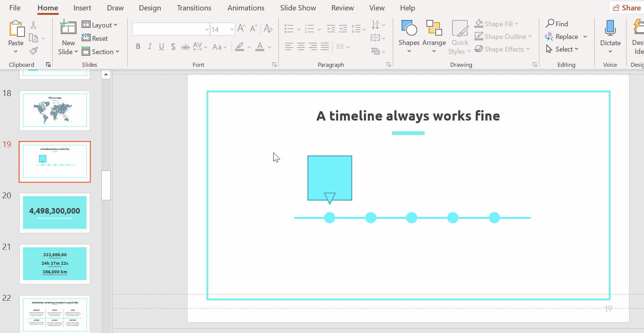Toggle Italic formatting
Screen dimensions: 644x333
click(150, 47)
